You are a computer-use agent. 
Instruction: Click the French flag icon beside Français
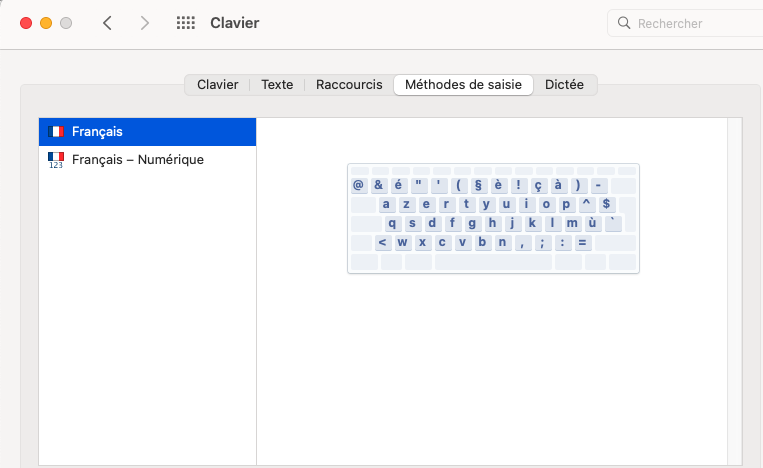(56, 132)
